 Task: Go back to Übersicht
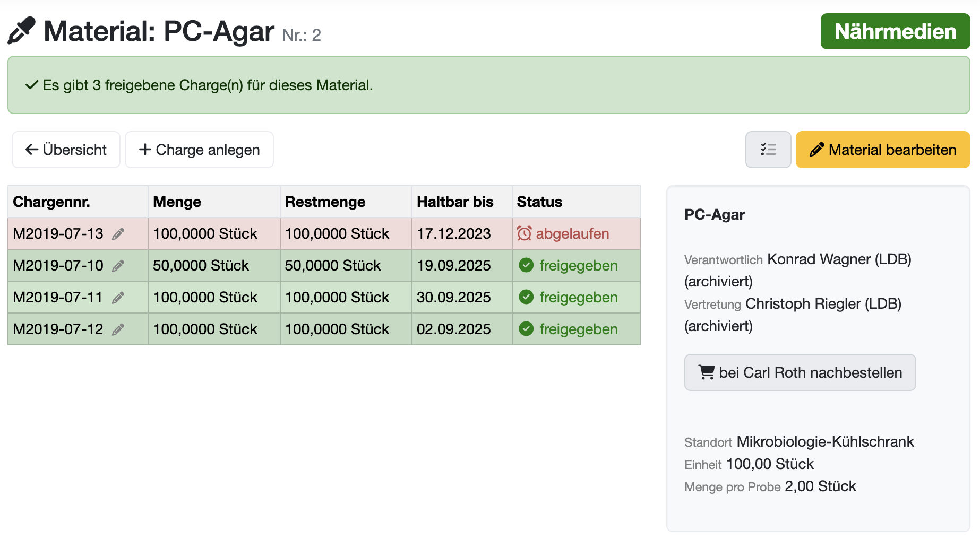(x=66, y=150)
